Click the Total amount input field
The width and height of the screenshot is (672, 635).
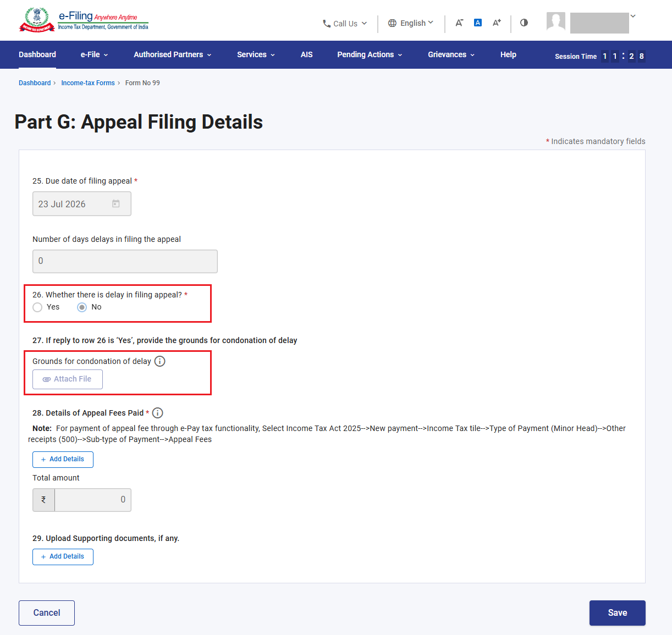93,500
